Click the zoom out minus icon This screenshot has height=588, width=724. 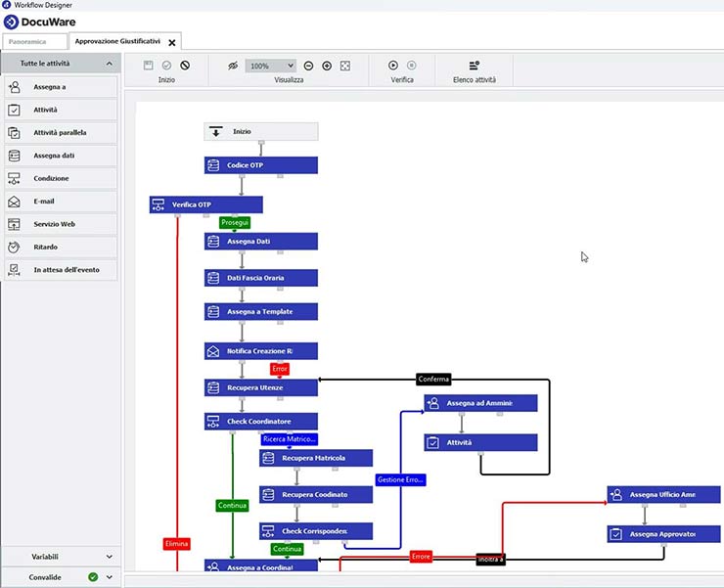pyautogui.click(x=309, y=66)
